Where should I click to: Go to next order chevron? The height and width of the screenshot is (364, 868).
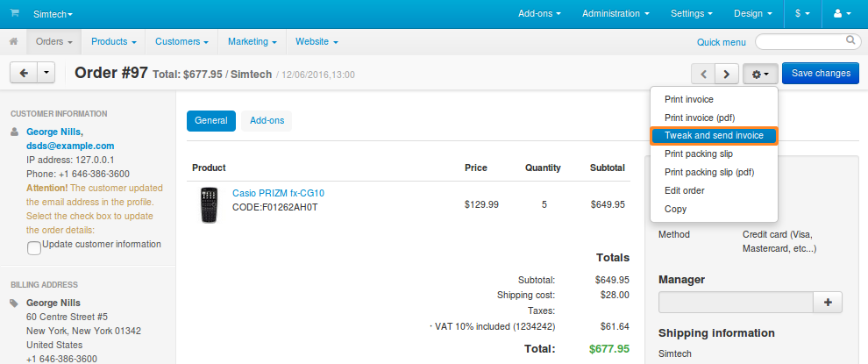[x=727, y=74]
